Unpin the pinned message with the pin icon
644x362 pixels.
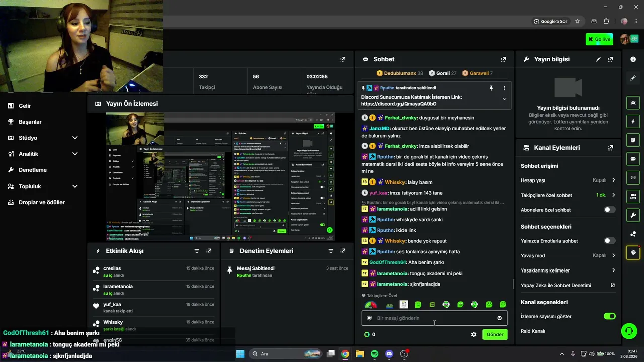[491, 88]
